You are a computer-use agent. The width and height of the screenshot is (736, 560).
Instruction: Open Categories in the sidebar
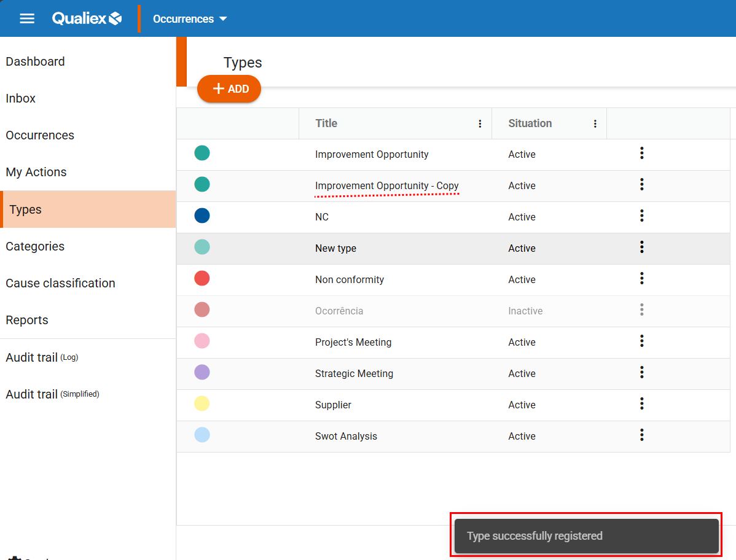tap(35, 246)
